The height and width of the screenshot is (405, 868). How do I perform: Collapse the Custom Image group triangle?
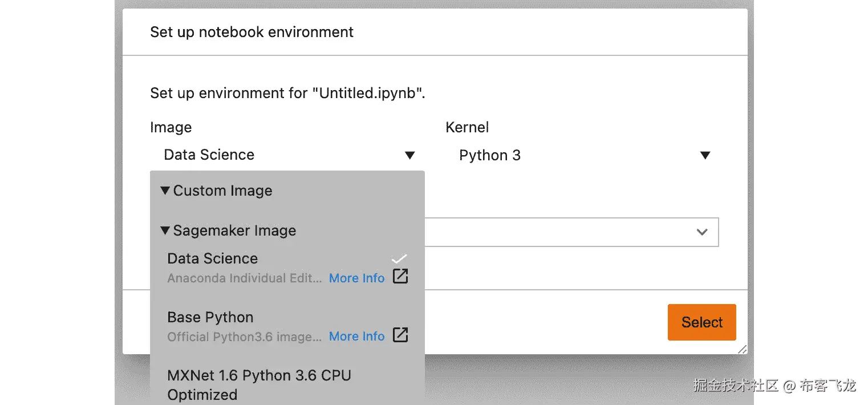pyautogui.click(x=165, y=191)
